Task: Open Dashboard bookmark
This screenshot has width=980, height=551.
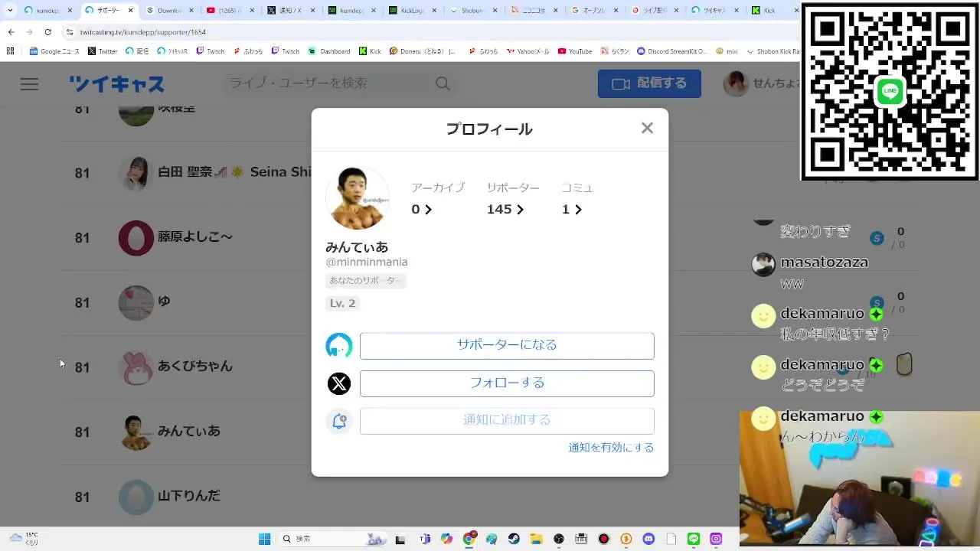Action: click(x=329, y=51)
